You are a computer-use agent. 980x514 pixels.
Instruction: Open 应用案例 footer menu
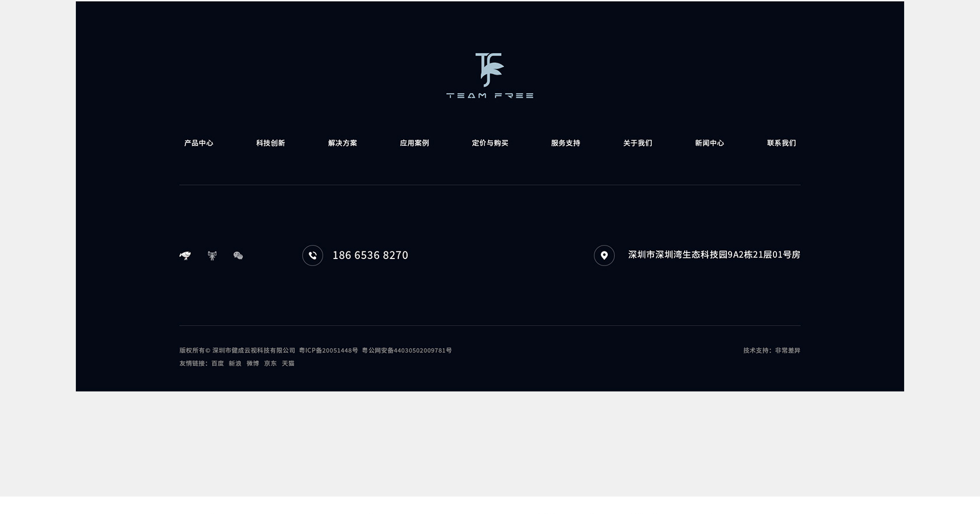414,143
